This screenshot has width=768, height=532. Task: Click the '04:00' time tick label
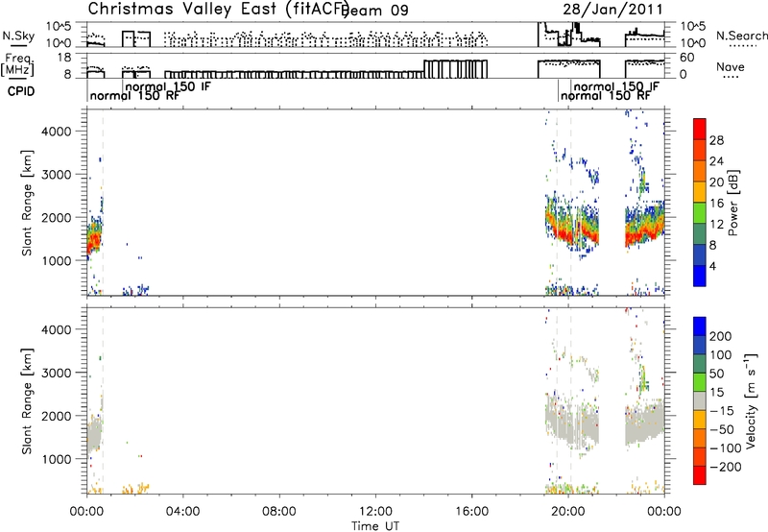182,512
